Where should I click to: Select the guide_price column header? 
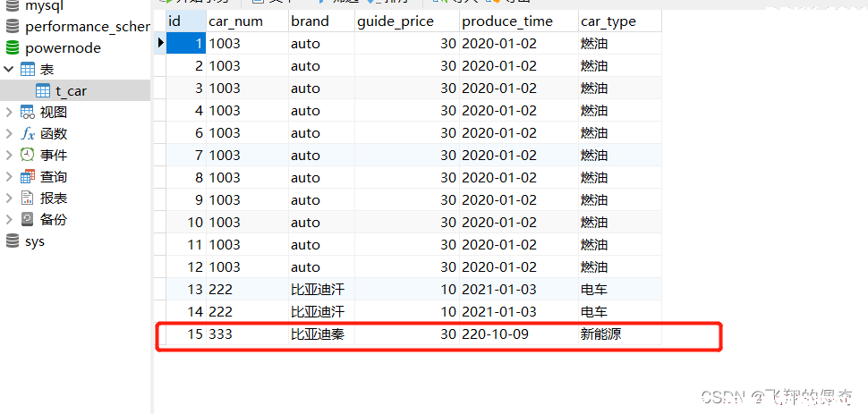click(407, 21)
